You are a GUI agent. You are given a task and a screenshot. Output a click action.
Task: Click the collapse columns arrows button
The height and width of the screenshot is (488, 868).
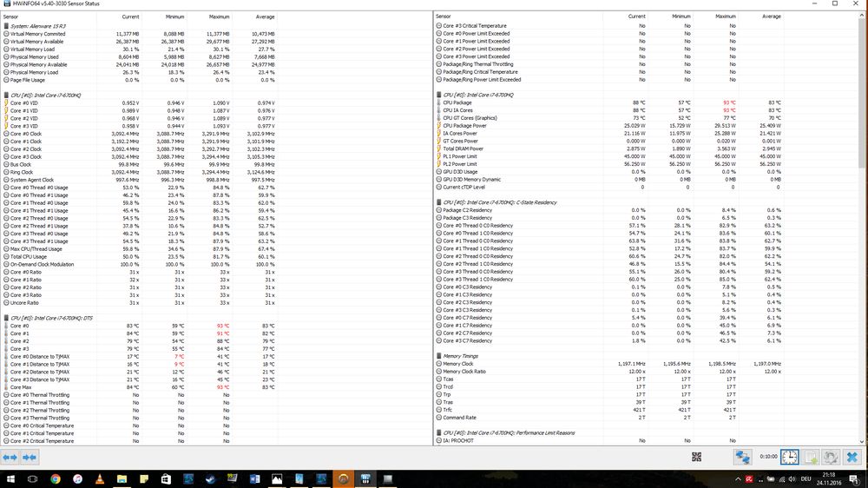30,457
